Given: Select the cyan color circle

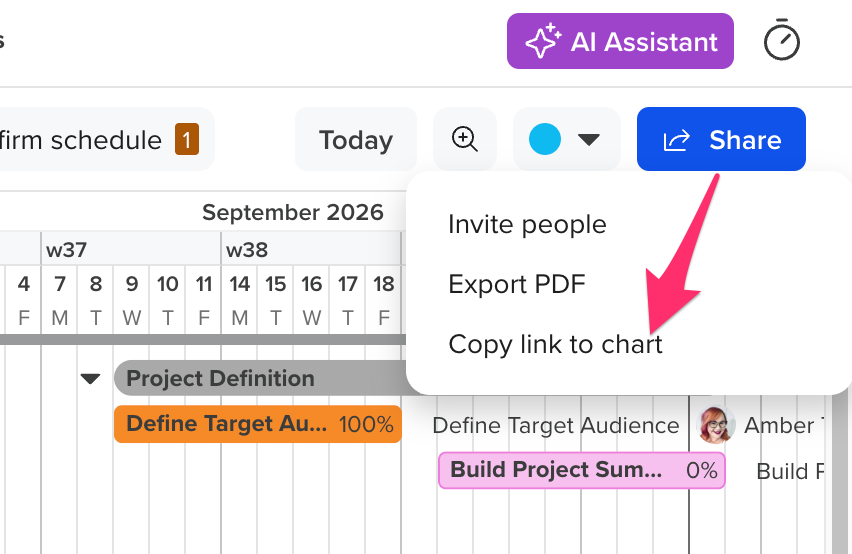Looking at the screenshot, I should (x=544, y=139).
